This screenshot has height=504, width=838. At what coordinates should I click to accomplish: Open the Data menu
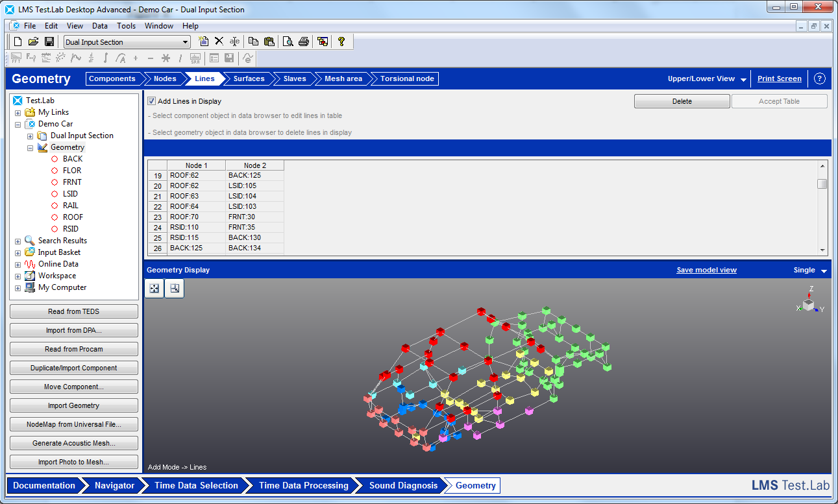(100, 26)
